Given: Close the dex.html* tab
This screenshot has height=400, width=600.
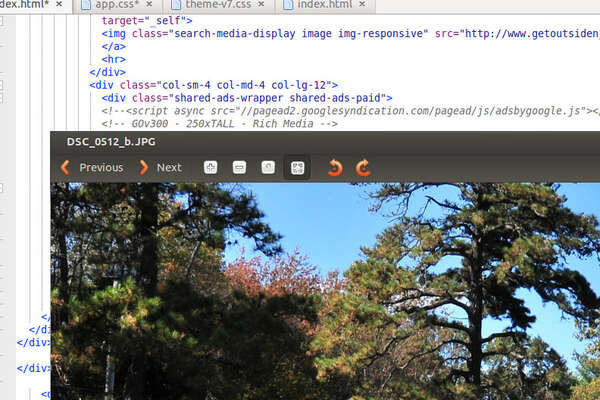Looking at the screenshot, I should [x=59, y=4].
